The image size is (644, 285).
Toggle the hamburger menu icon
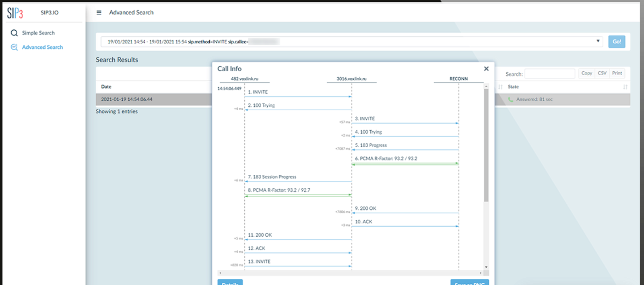pos(99,12)
